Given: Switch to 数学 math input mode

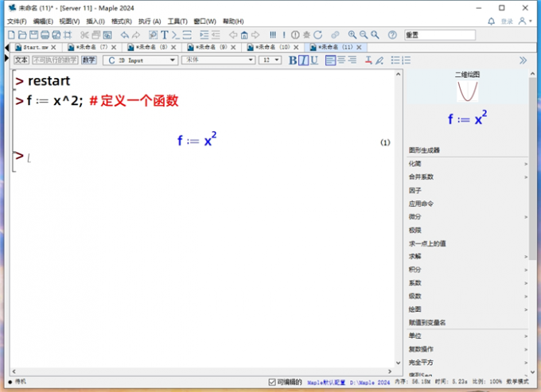Looking at the screenshot, I should [88, 60].
